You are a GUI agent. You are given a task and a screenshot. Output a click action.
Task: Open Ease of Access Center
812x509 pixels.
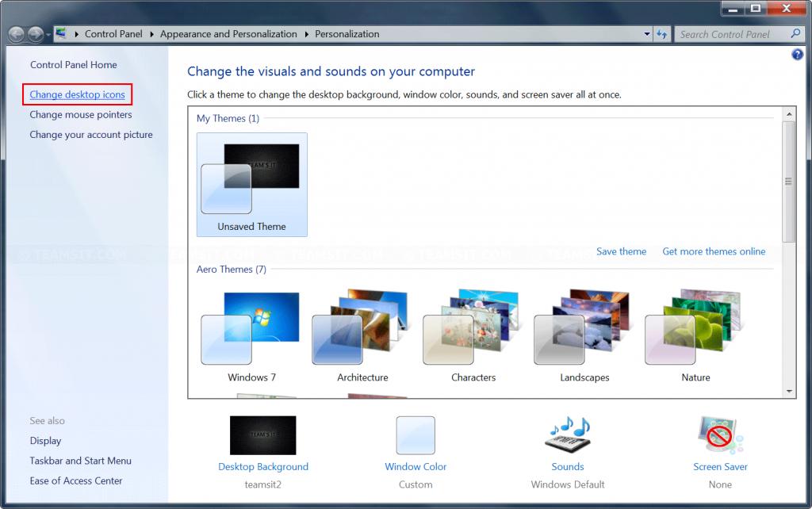[76, 480]
